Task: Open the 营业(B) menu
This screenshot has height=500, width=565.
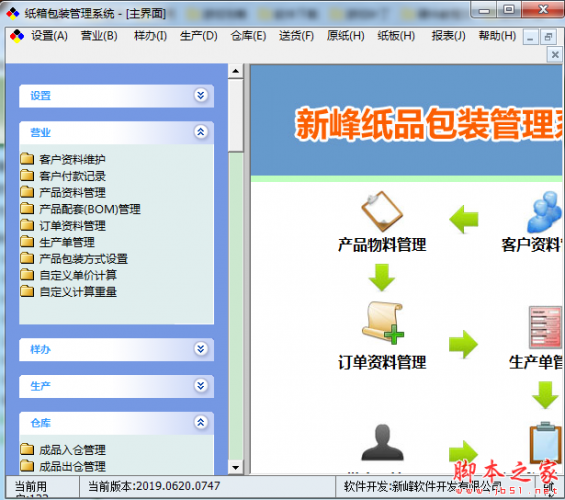Action: (99, 36)
